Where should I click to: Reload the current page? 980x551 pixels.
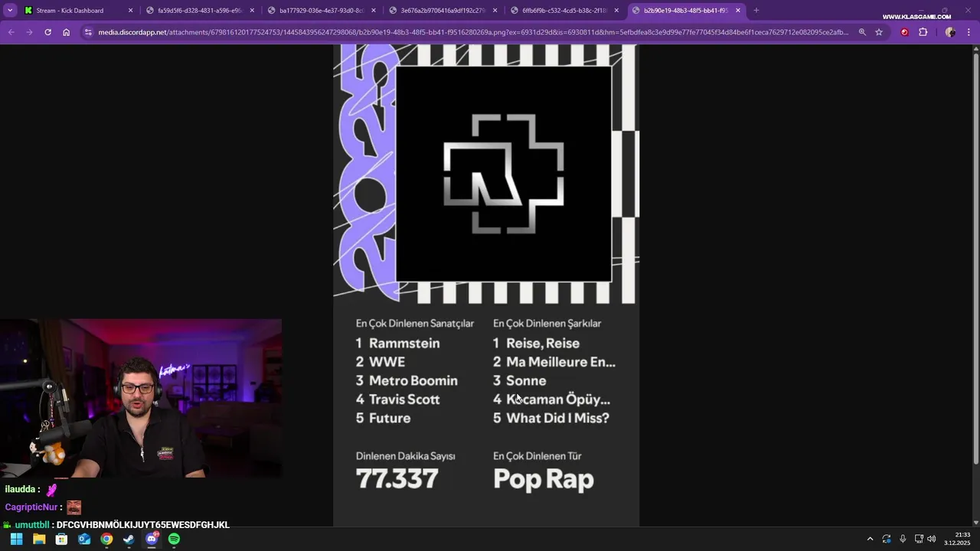[47, 32]
